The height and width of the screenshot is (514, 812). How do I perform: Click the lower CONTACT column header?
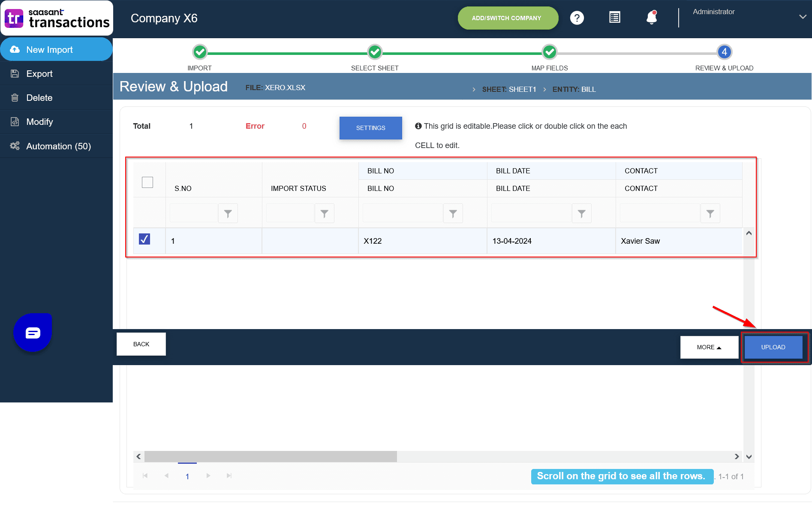point(679,188)
